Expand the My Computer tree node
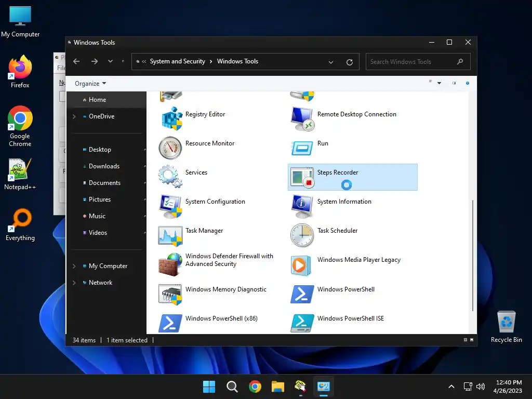This screenshot has height=399, width=532. tap(74, 266)
